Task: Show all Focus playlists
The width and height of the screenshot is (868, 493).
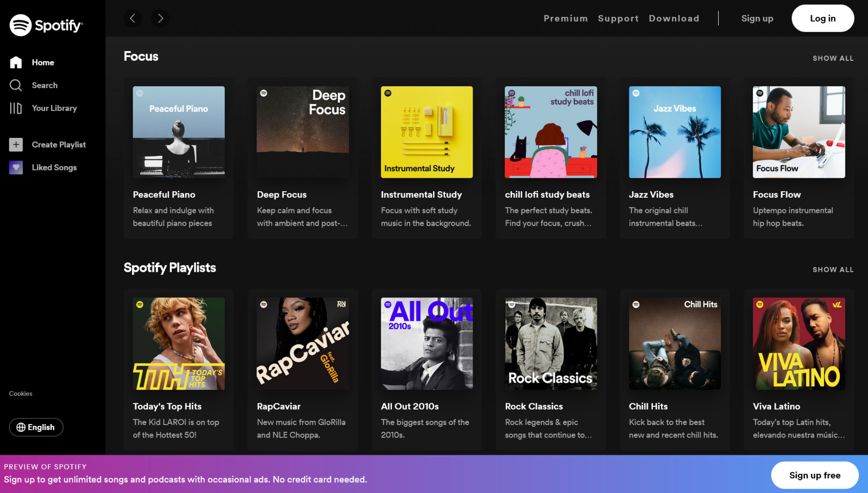Action: [833, 58]
